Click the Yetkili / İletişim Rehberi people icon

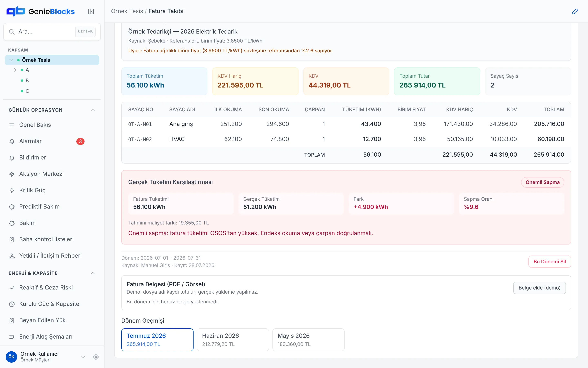click(12, 256)
